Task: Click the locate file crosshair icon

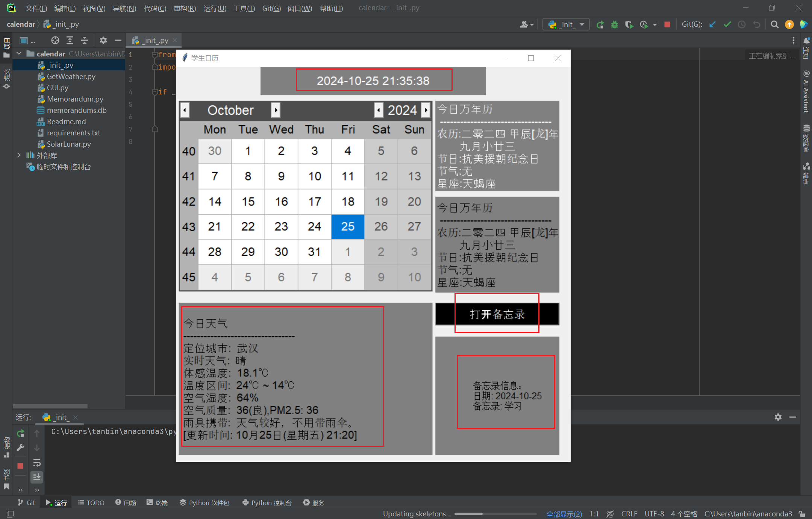Action: click(55, 40)
